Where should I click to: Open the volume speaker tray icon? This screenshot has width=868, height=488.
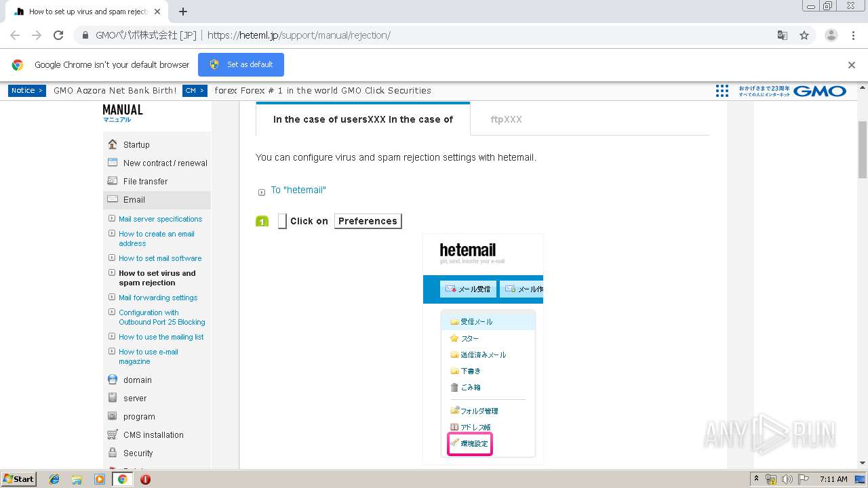(x=787, y=479)
